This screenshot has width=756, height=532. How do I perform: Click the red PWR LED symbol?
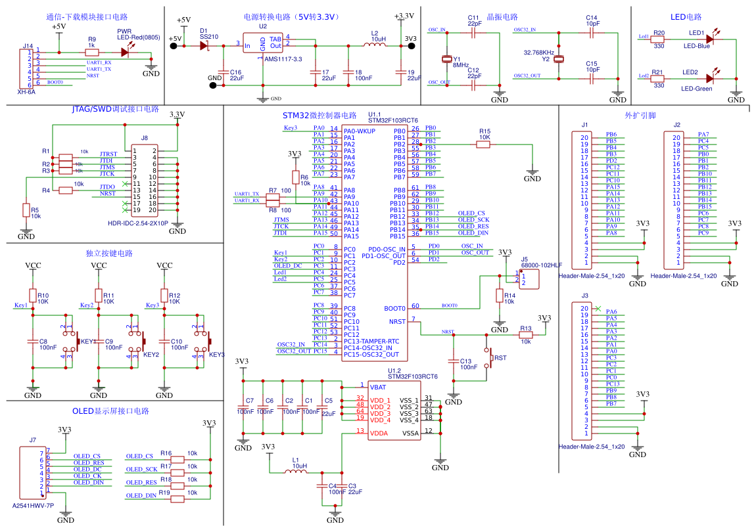pos(124,52)
